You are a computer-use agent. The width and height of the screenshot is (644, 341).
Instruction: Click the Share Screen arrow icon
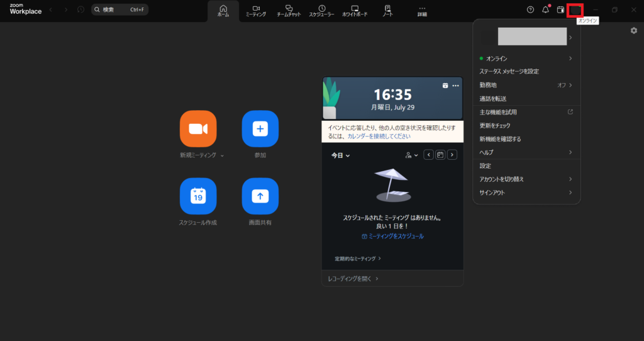click(x=260, y=196)
